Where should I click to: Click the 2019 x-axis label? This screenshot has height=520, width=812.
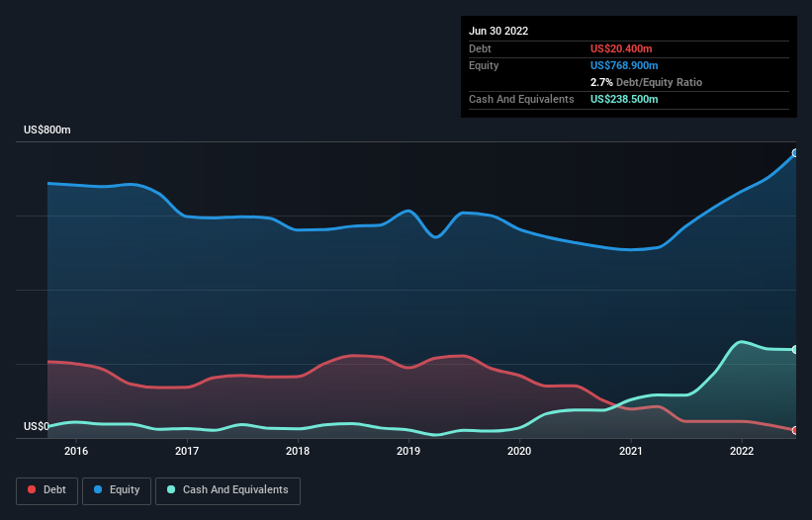coord(408,451)
